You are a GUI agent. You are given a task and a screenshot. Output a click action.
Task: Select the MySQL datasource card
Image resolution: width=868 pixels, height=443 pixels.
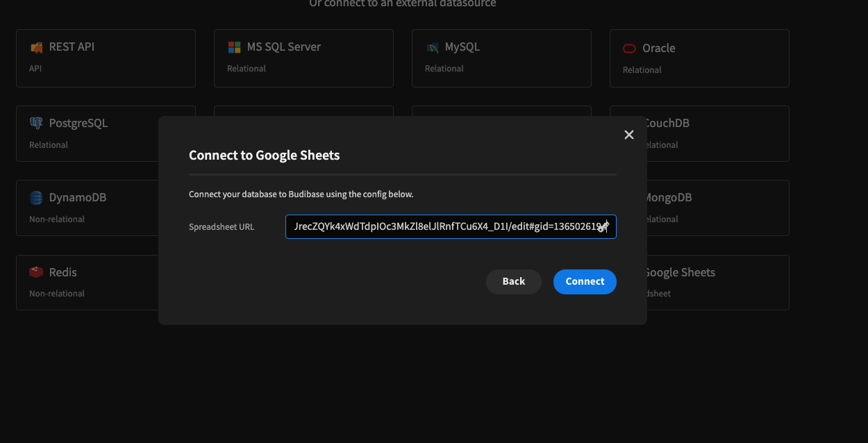501,58
